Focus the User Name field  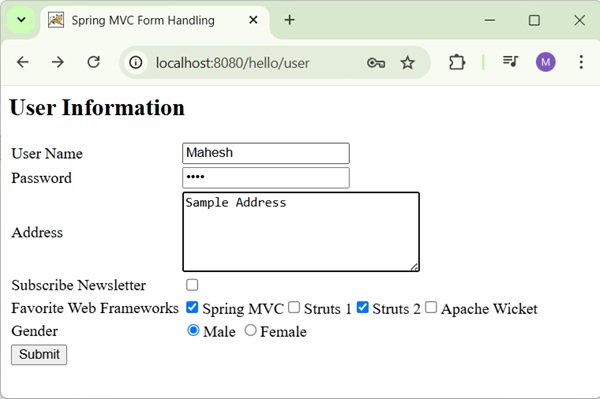pyautogui.click(x=266, y=153)
